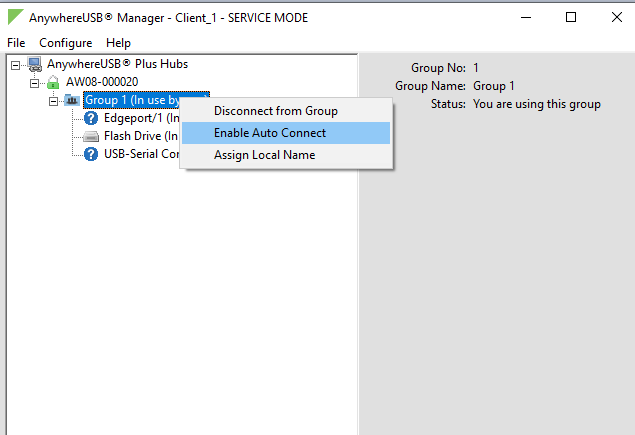The width and height of the screenshot is (635, 435).
Task: Click the question mark icon beside Edgeport/1
Action: click(x=91, y=118)
